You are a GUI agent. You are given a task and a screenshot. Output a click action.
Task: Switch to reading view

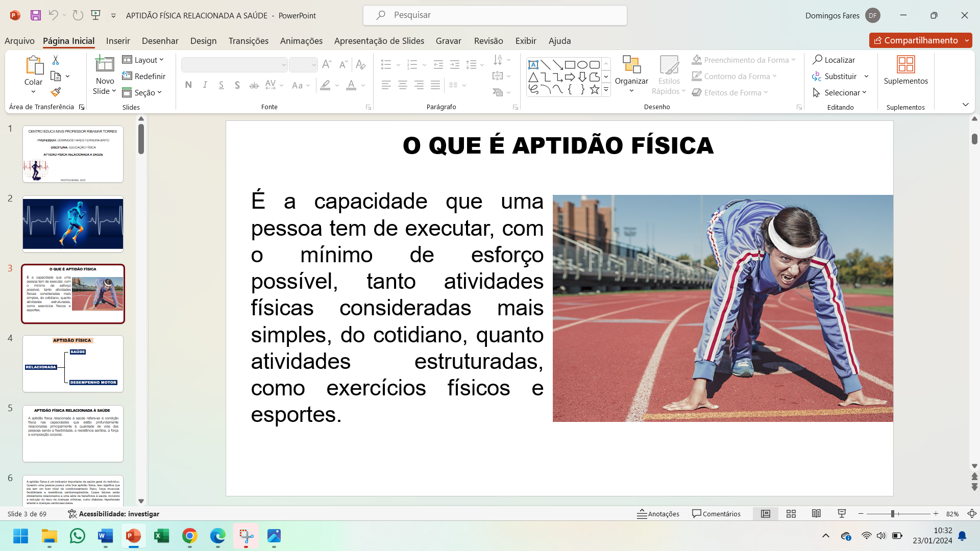(817, 514)
